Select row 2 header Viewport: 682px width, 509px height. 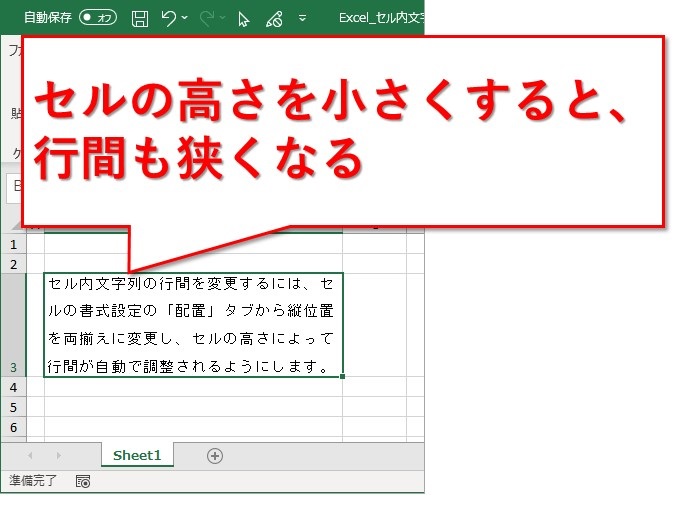click(13, 264)
